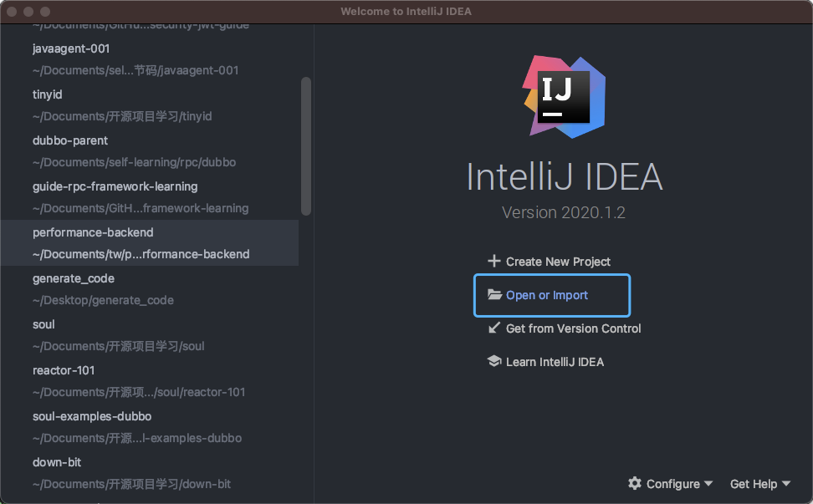This screenshot has height=504, width=813.
Task: Open the Get Help dropdown arrow
Action: point(786,483)
